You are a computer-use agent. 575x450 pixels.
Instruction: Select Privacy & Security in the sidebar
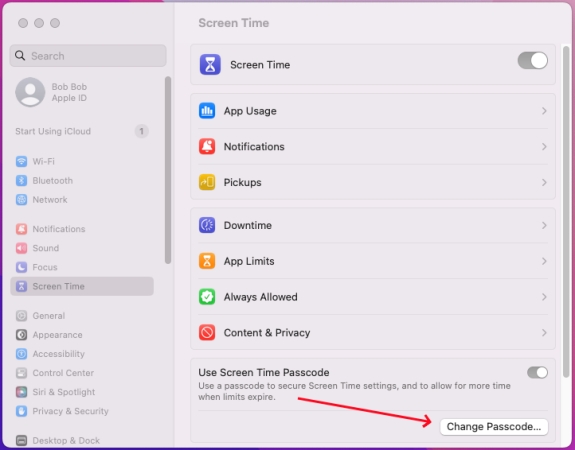point(82,411)
